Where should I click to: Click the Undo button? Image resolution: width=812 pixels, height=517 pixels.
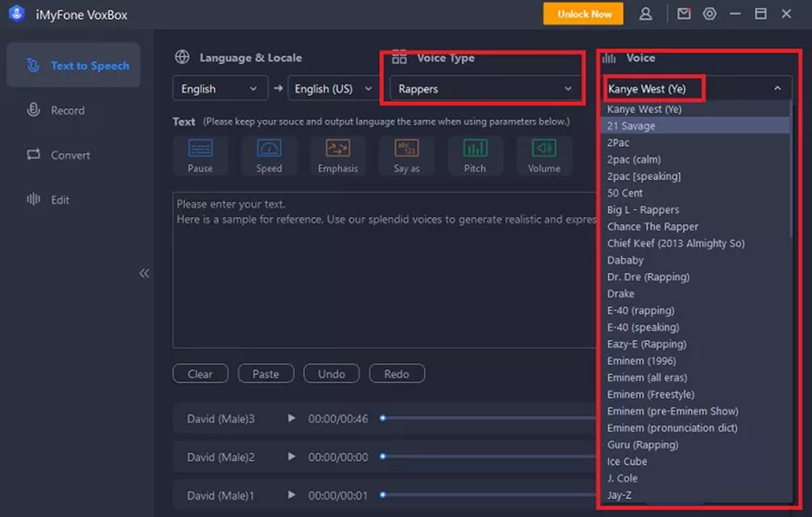[x=332, y=373]
